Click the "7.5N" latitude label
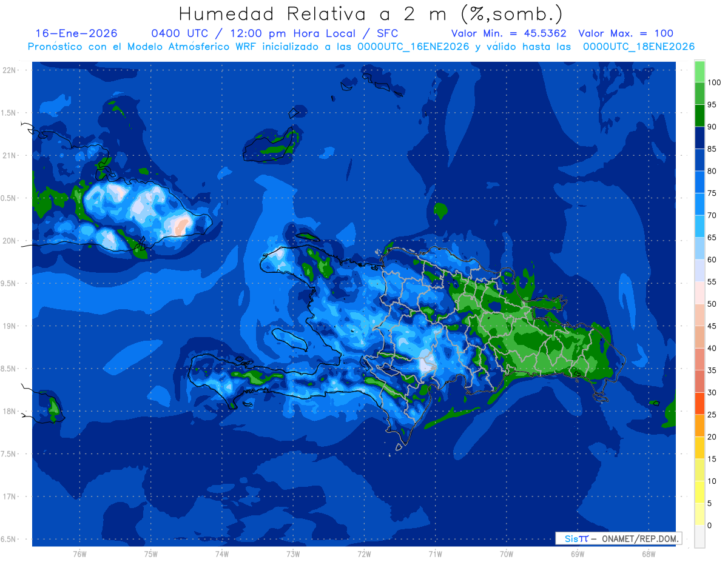Viewport: 728px width, 562px height. pos(9,453)
